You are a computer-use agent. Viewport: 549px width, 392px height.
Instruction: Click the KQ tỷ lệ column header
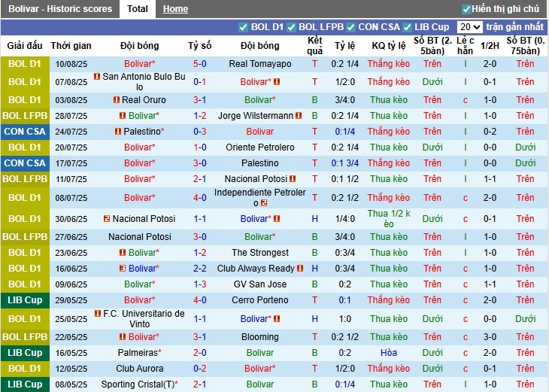(389, 46)
